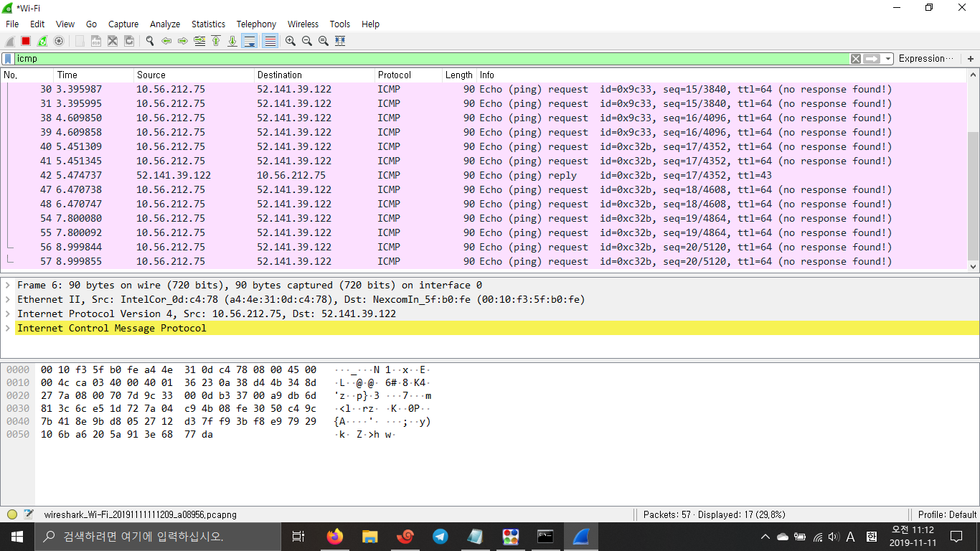
Task: Zoom in on the packet list
Action: [x=289, y=41]
